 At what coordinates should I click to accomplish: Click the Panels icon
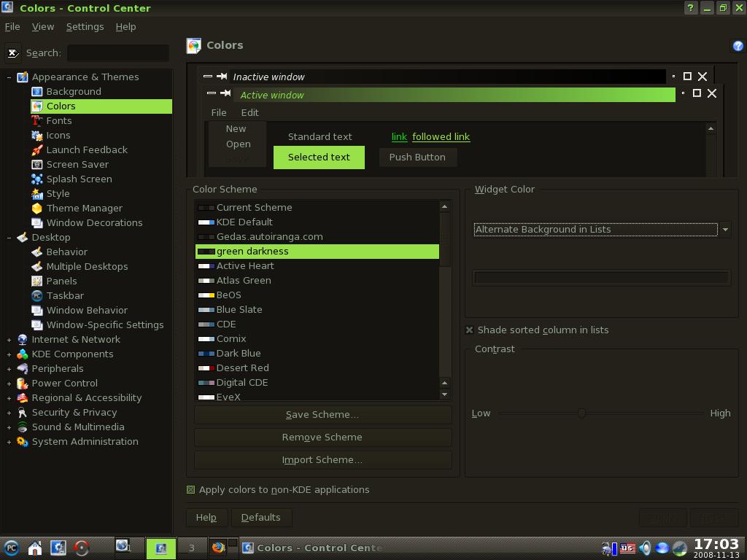pos(36,281)
